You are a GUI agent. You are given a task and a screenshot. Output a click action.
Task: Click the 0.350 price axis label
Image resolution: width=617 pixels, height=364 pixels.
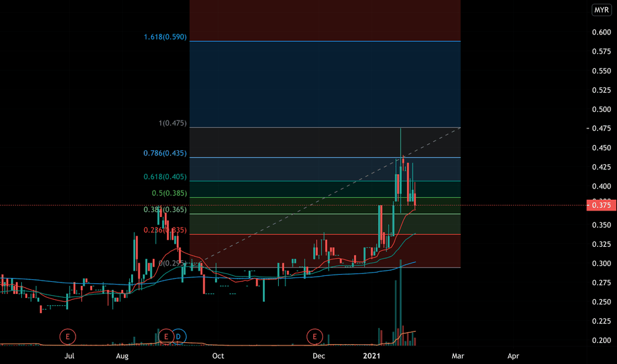tap(601, 225)
